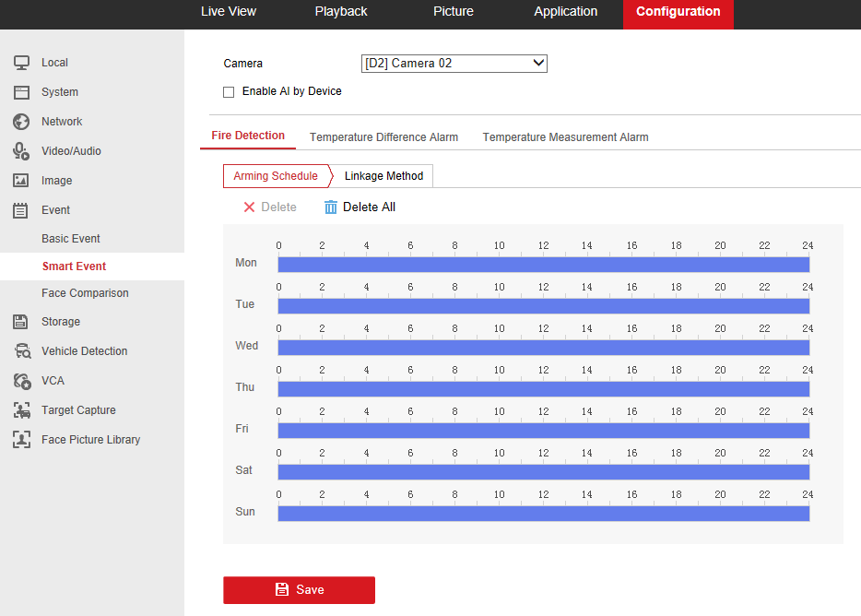Select Saturday's blue schedule bar
Image resolution: width=861 pixels, height=616 pixels.
544,472
